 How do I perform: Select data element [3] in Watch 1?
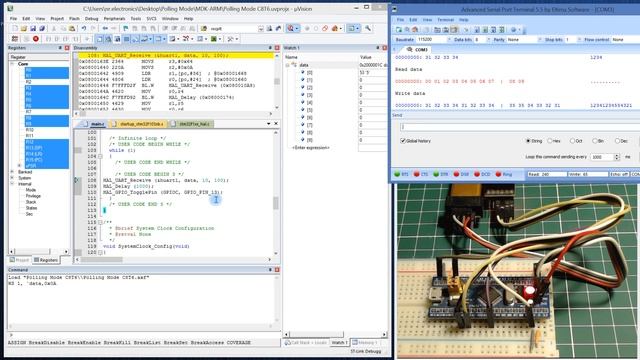[x=309, y=95]
